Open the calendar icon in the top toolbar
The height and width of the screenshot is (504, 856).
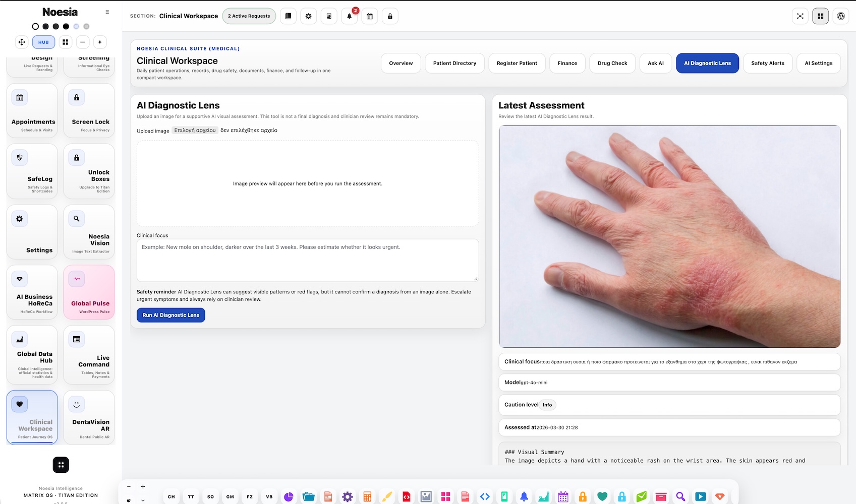tap(370, 16)
